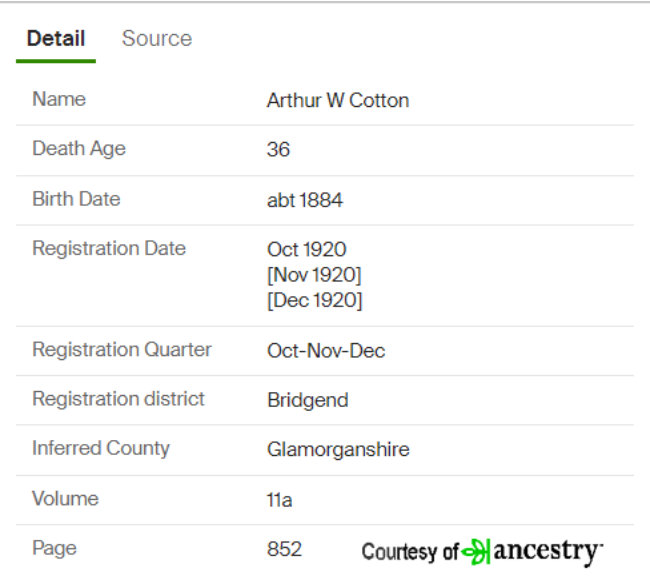This screenshot has height=584, width=650.
Task: Click the birth date abt 1884
Action: point(305,200)
